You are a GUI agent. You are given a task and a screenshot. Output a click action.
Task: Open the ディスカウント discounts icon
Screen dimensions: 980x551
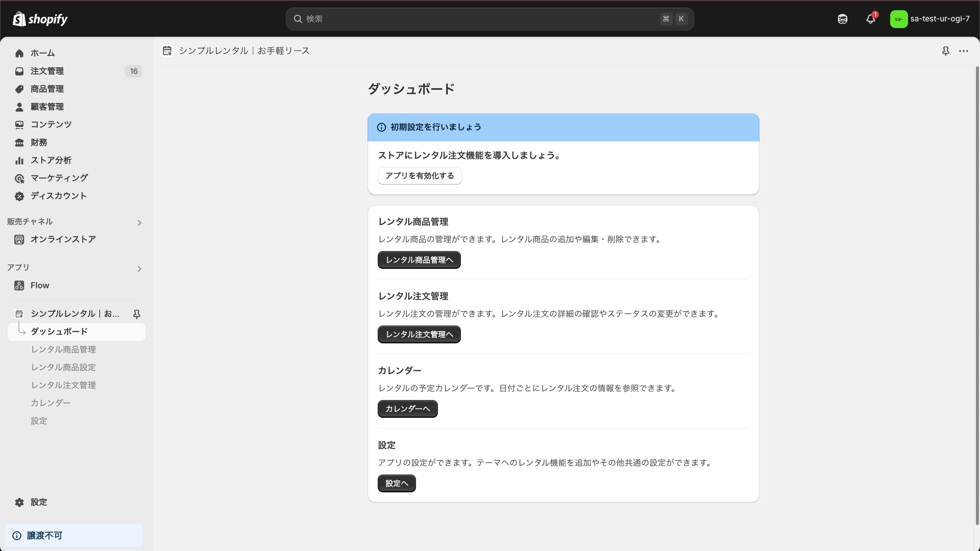19,196
